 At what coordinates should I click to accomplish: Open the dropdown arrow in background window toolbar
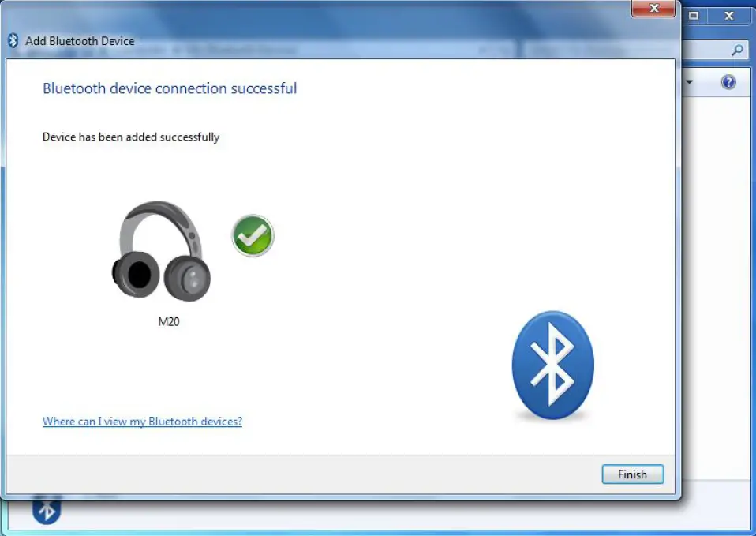click(690, 82)
